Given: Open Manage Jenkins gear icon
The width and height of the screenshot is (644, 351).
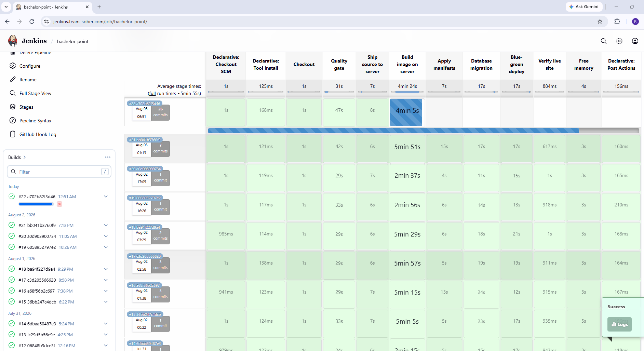Looking at the screenshot, I should coord(619,41).
